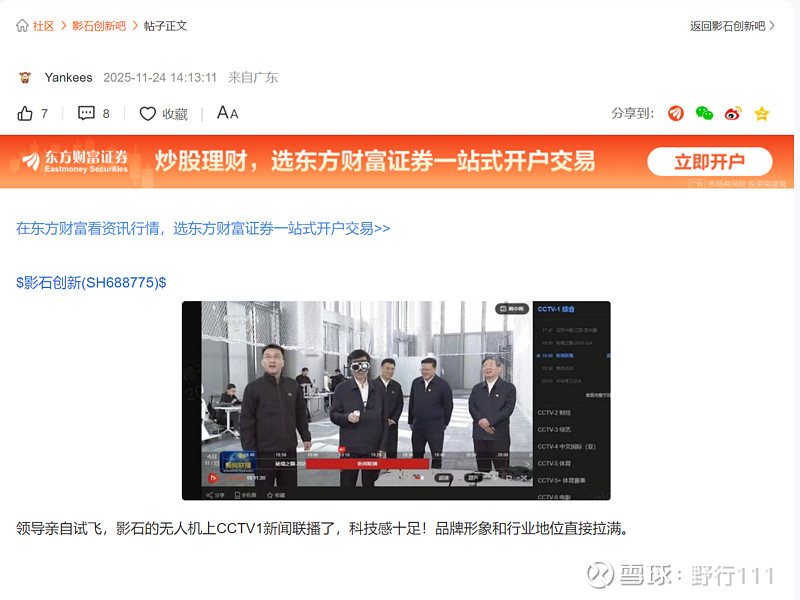800x600 pixels.
Task: Click the 收藏 label
Action: (x=175, y=114)
